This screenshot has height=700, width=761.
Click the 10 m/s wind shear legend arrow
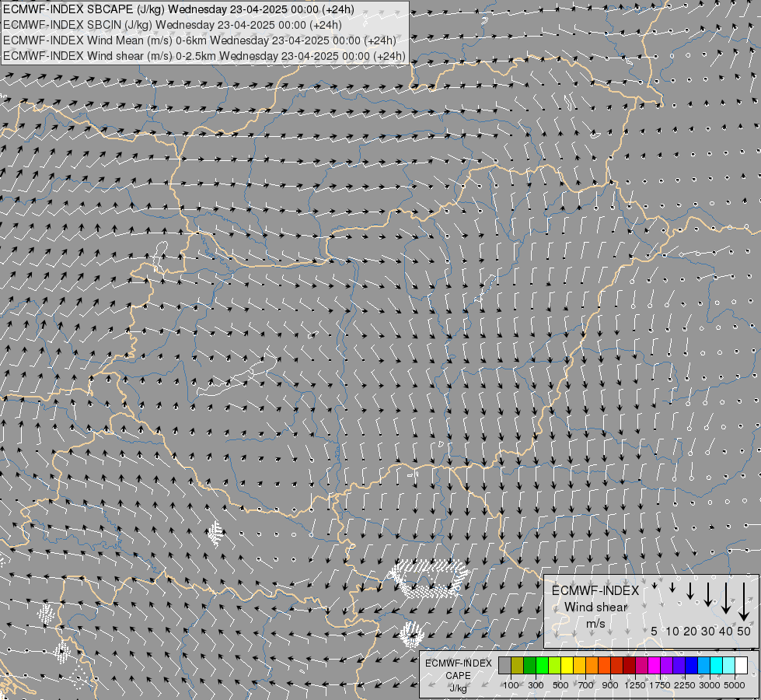coord(672,588)
